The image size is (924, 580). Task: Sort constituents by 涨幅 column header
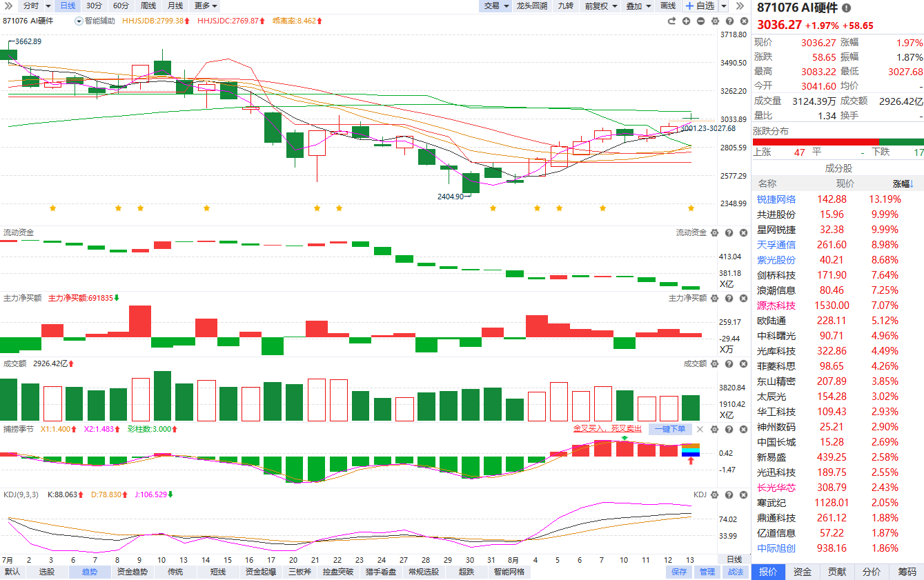[903, 184]
